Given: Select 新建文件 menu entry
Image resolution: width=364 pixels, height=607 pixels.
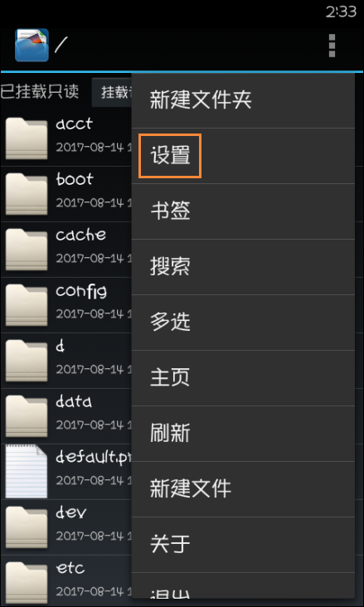Looking at the screenshot, I should pos(243,489).
